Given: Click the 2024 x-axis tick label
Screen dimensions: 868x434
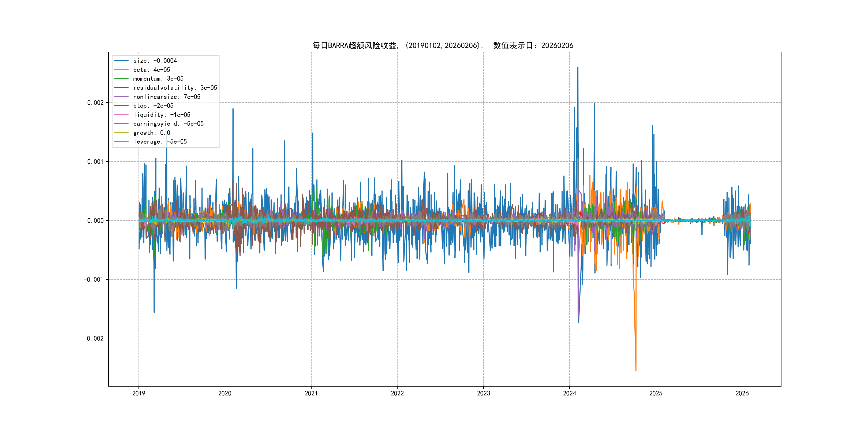Looking at the screenshot, I should (x=570, y=393).
